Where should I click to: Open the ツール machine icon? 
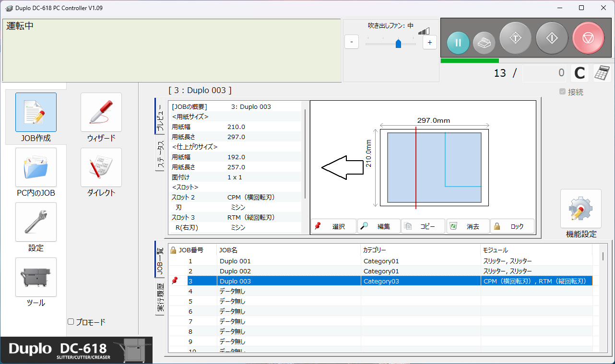point(36,277)
